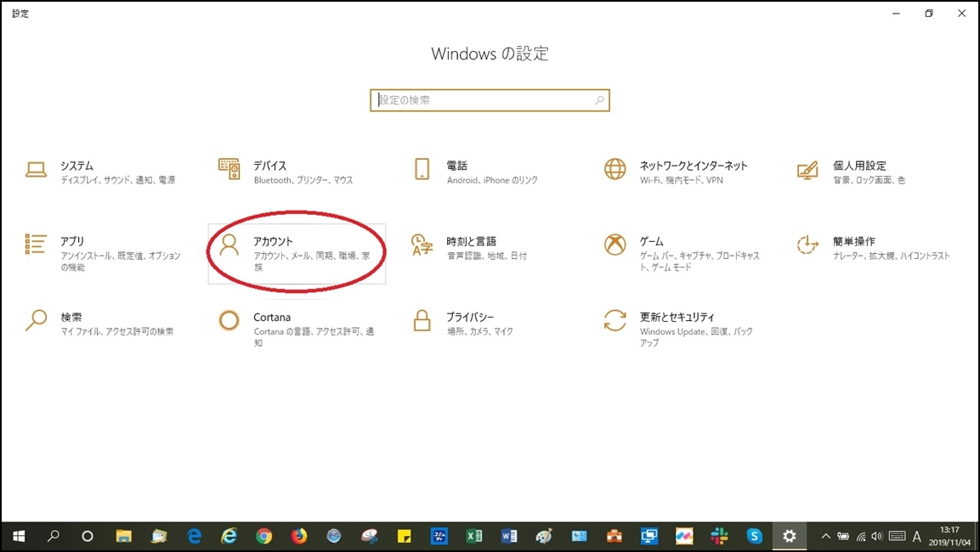Launch Excel from the taskbar
The width and height of the screenshot is (980, 552).
click(474, 536)
